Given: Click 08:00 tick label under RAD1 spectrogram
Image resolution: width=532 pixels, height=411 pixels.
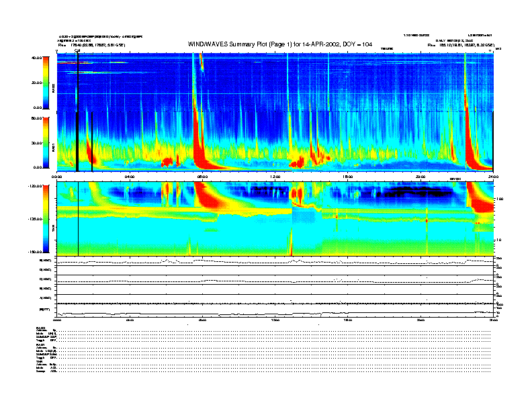Looking at the screenshot, I should point(202,177).
